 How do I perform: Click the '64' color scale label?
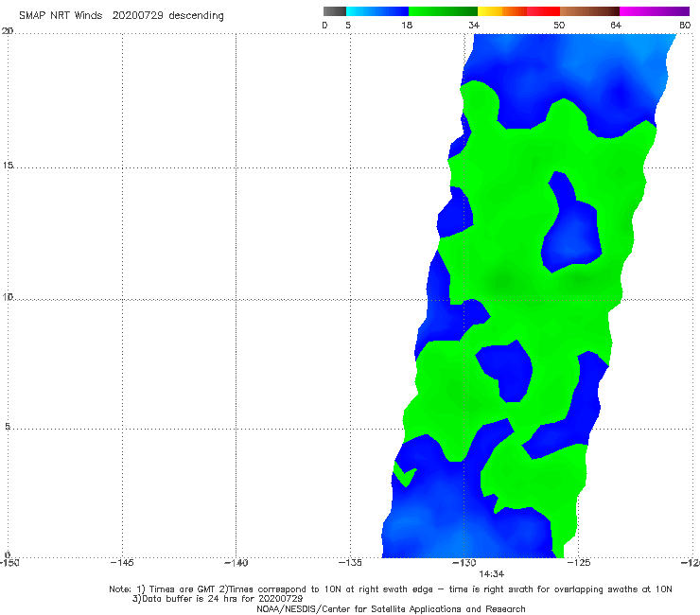tap(616, 26)
